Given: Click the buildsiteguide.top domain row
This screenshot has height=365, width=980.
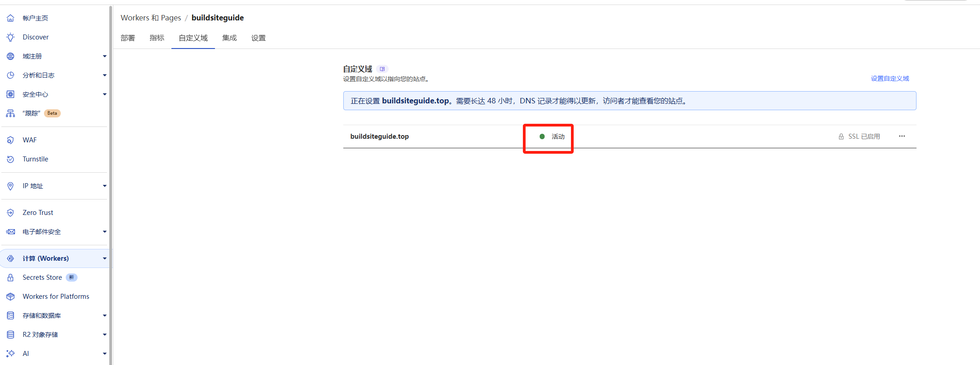Looking at the screenshot, I should pos(380,136).
